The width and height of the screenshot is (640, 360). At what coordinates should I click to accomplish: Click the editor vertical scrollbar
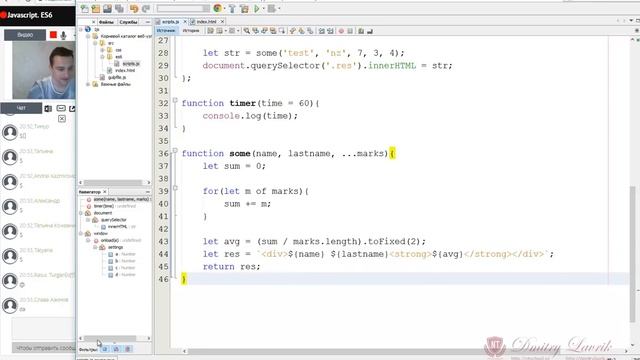pos(633,253)
